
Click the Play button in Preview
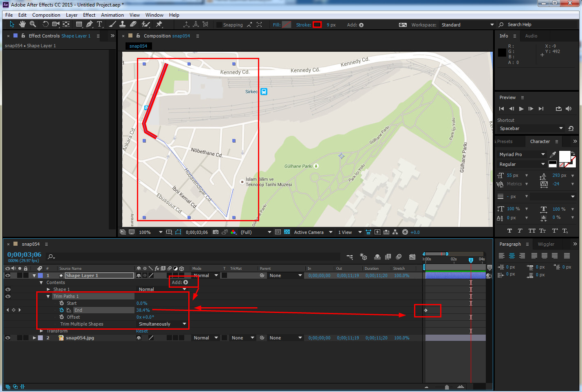coord(521,109)
